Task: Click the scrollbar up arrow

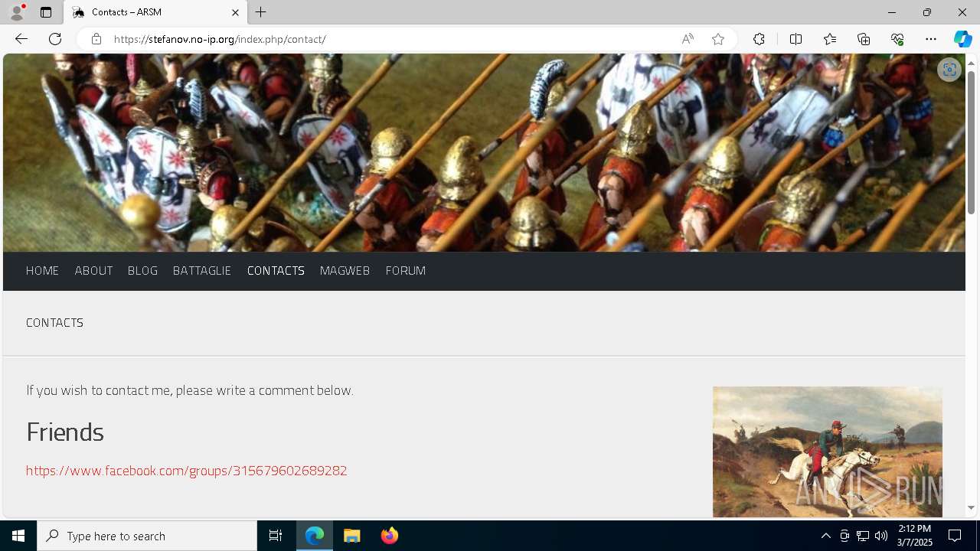Action: pyautogui.click(x=972, y=62)
